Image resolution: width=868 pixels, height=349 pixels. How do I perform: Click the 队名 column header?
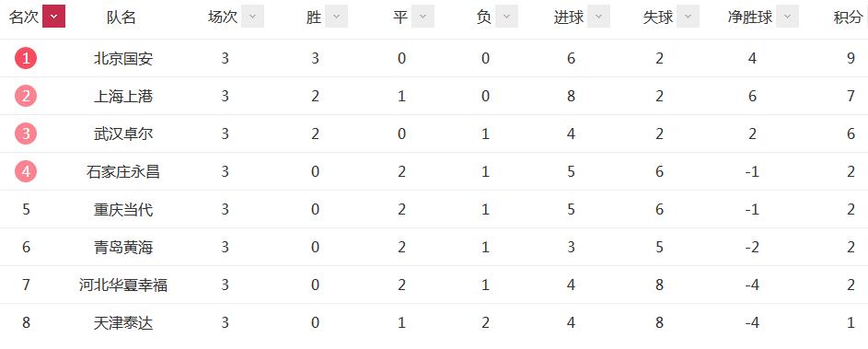tap(122, 17)
